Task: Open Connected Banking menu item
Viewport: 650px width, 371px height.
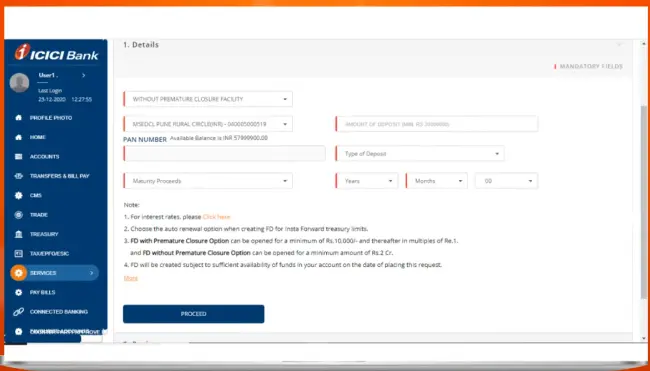Action: [59, 312]
